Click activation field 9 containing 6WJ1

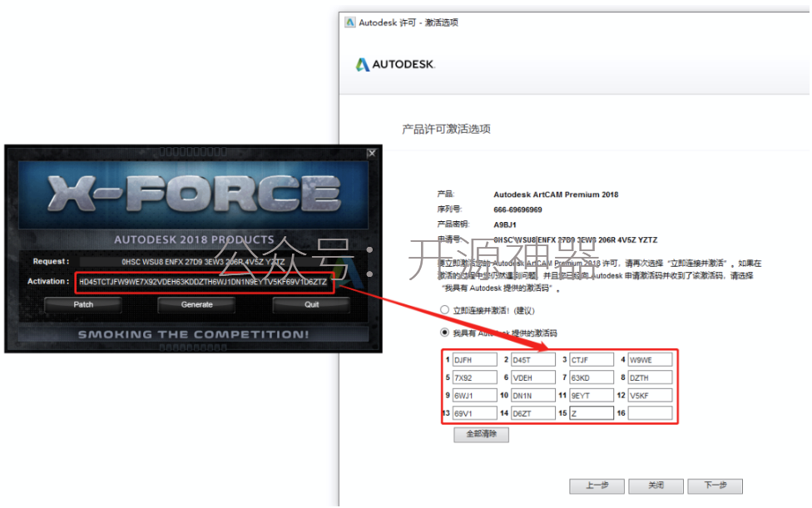point(475,395)
